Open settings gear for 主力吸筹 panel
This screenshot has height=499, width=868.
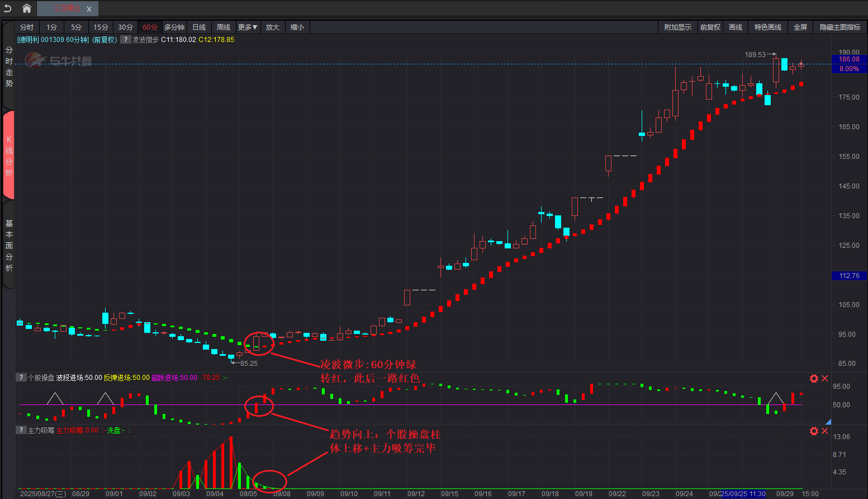click(814, 431)
